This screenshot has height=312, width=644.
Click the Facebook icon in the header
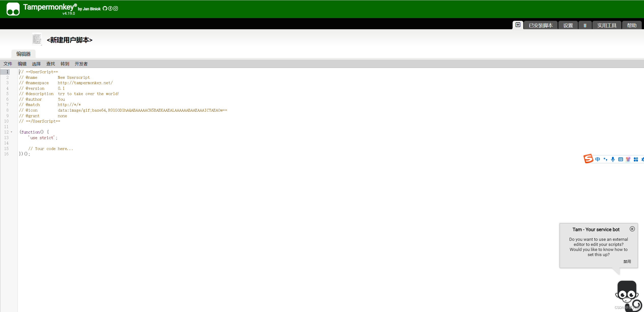pyautogui.click(x=110, y=9)
